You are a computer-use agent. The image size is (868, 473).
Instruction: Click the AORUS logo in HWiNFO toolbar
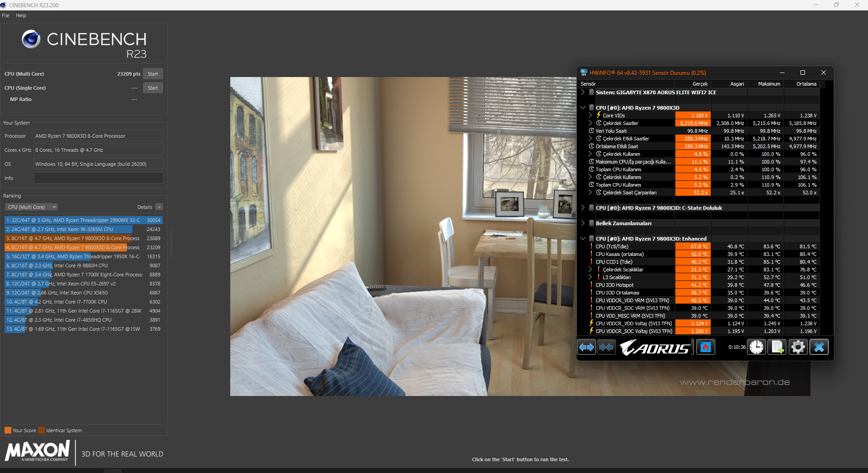point(655,348)
